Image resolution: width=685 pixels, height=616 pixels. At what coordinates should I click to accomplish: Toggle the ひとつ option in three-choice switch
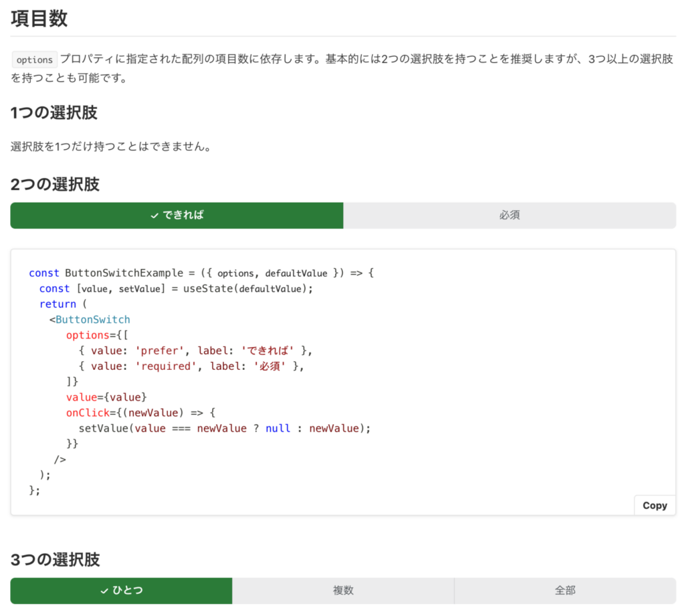pos(120,591)
